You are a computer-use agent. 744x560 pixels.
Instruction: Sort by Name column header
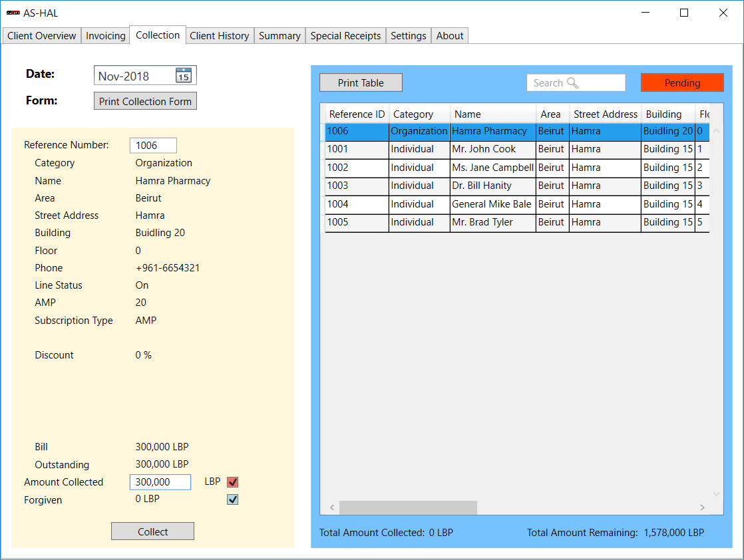(x=493, y=114)
